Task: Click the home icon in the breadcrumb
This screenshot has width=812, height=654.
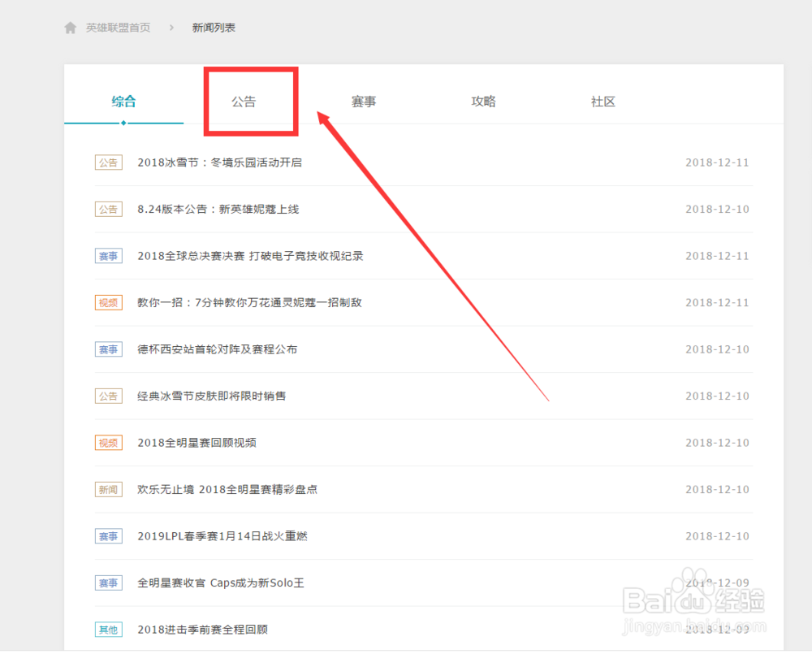Action: (71, 27)
